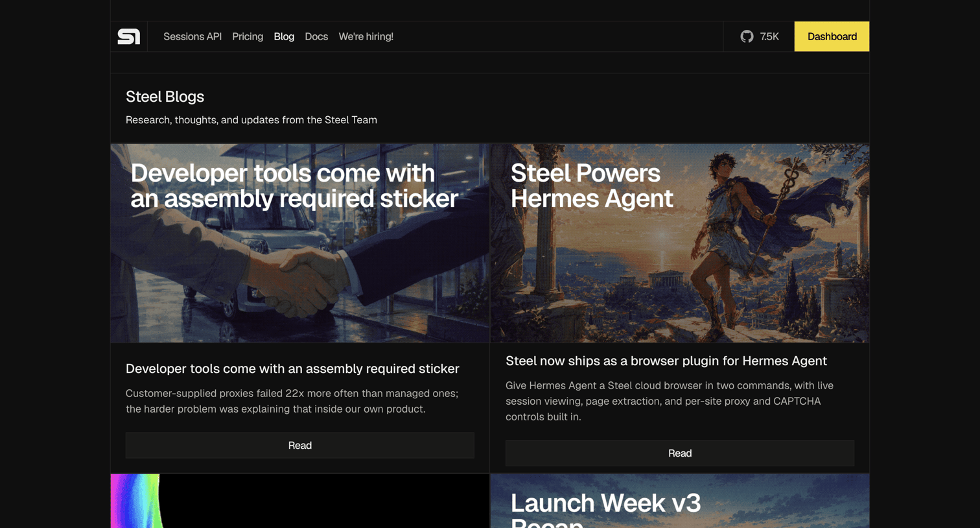Select the Blog nav item
The width and height of the screenshot is (980, 528).
tap(284, 36)
